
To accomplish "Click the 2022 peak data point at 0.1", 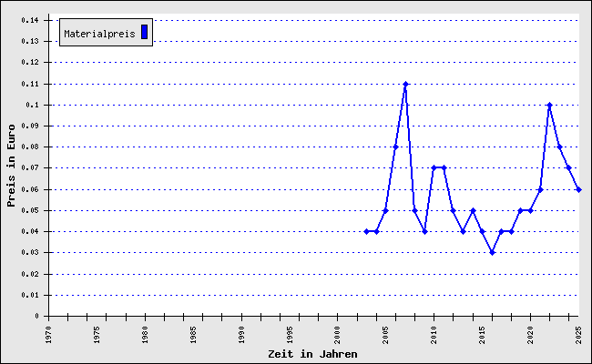I will tap(549, 105).
